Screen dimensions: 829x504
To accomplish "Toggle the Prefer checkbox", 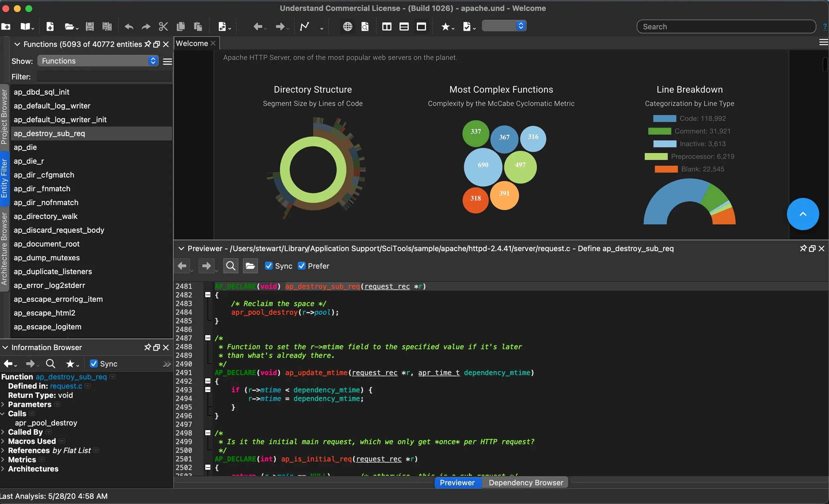I will tap(302, 266).
